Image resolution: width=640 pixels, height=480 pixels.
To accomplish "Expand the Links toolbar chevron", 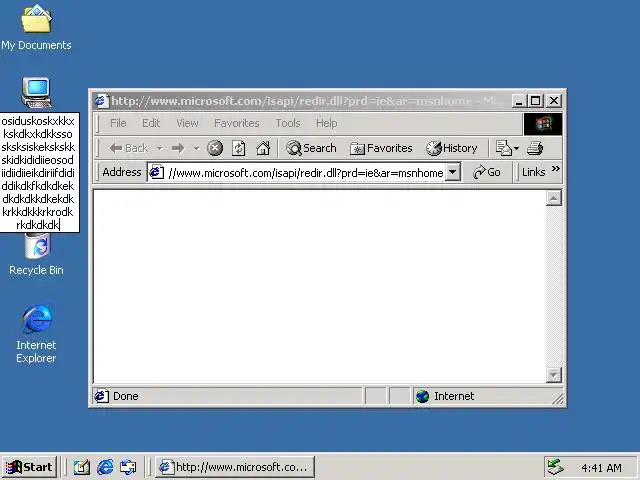I will click(556, 169).
